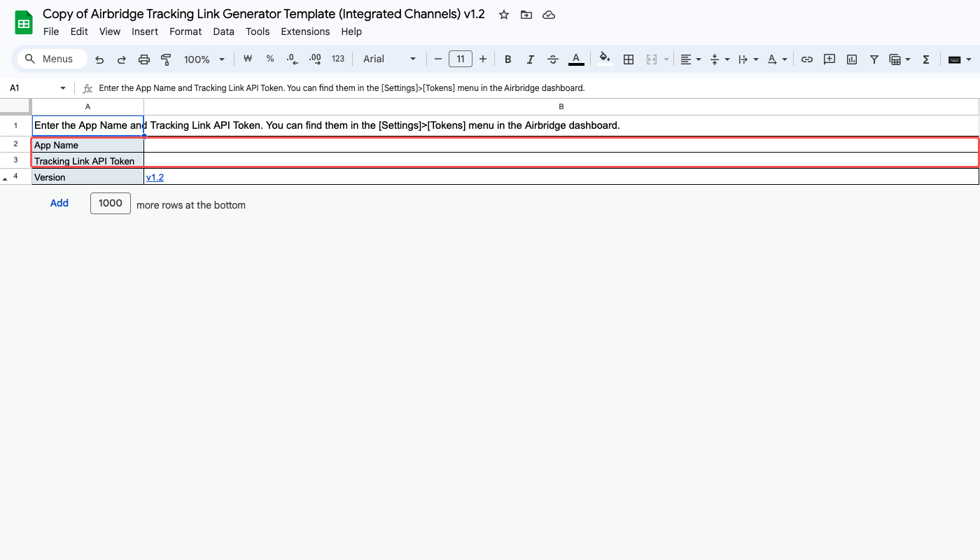Click the Add rows button

click(x=59, y=203)
